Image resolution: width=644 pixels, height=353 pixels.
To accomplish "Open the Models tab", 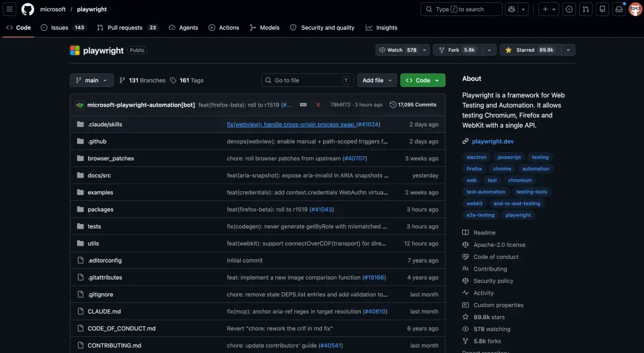I will tap(265, 27).
